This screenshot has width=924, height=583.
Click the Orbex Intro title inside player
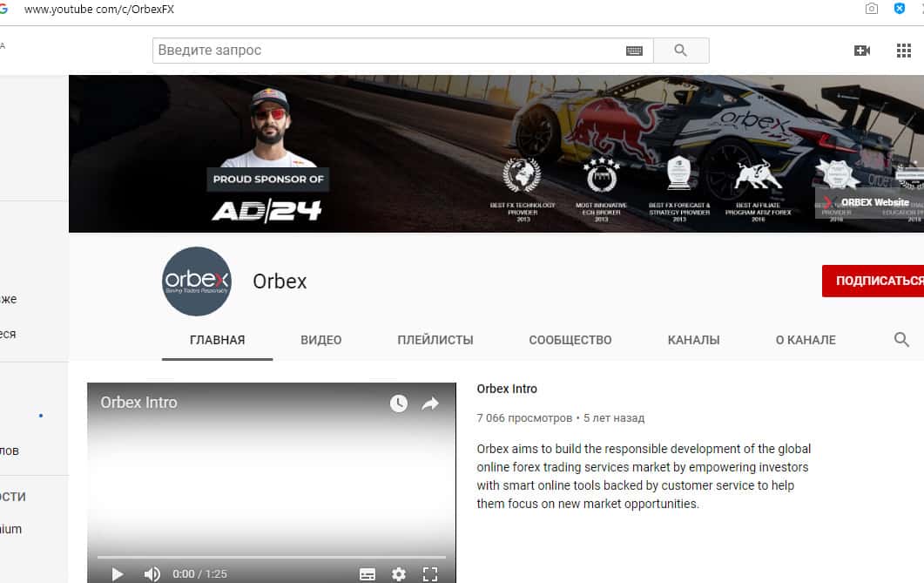point(138,403)
